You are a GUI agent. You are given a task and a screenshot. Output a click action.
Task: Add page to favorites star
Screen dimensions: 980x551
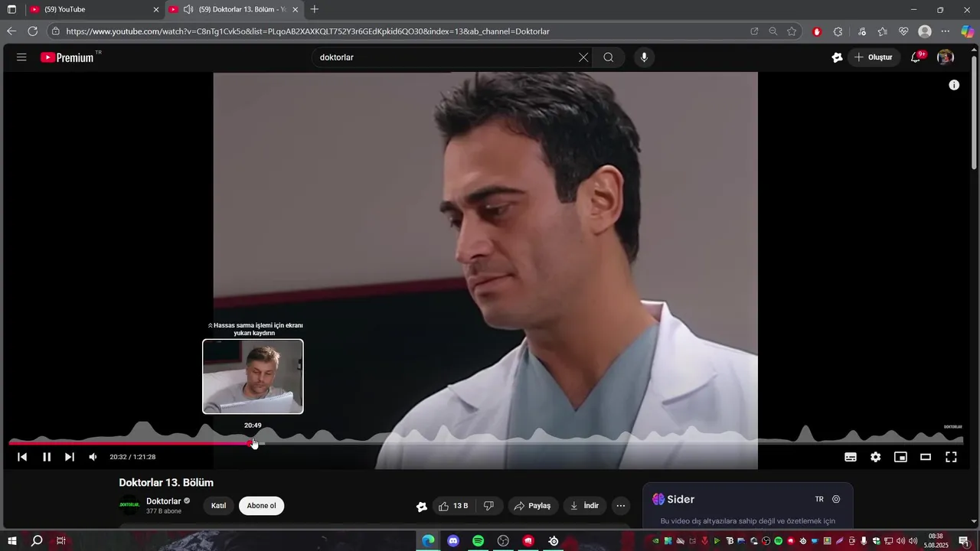click(x=792, y=31)
